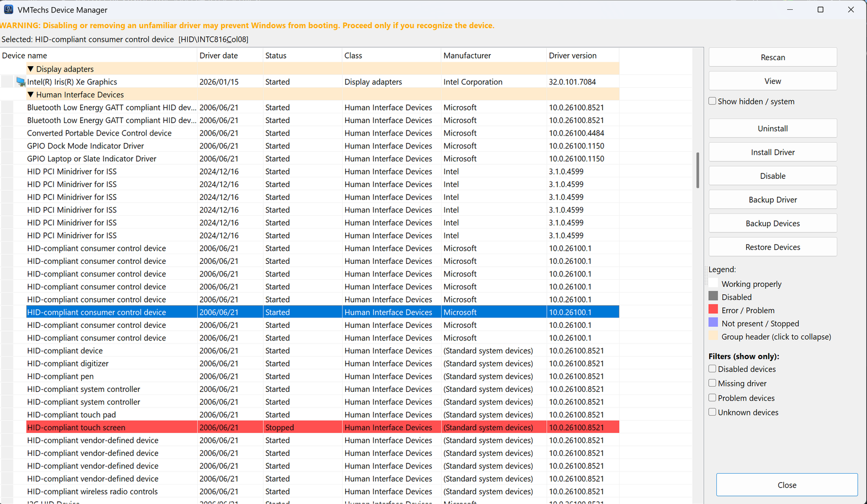The height and width of the screenshot is (504, 867).
Task: Click the Error / Problem red swatch
Action: pyautogui.click(x=713, y=309)
